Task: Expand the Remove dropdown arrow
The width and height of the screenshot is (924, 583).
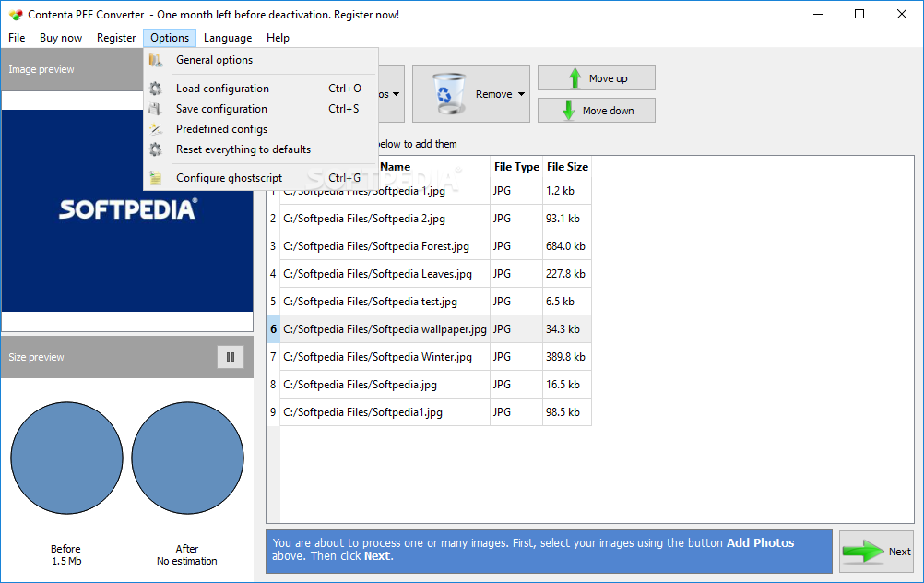Action: [x=522, y=94]
